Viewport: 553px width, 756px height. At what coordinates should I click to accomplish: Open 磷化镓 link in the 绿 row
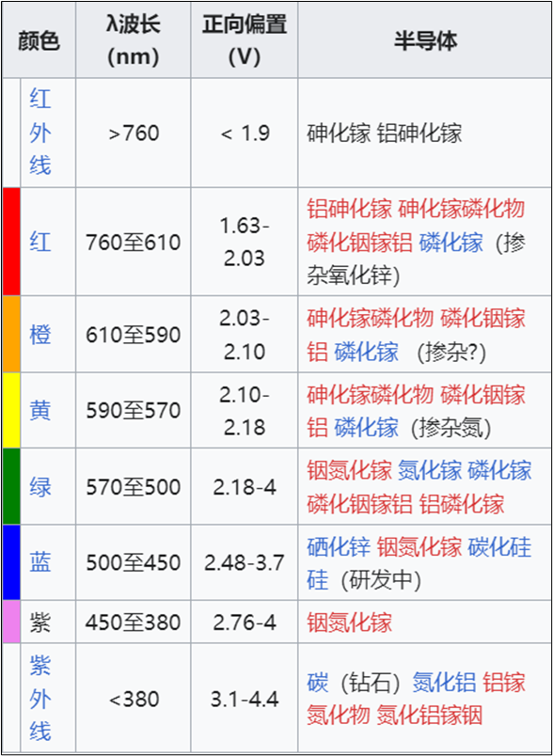click(x=500, y=470)
